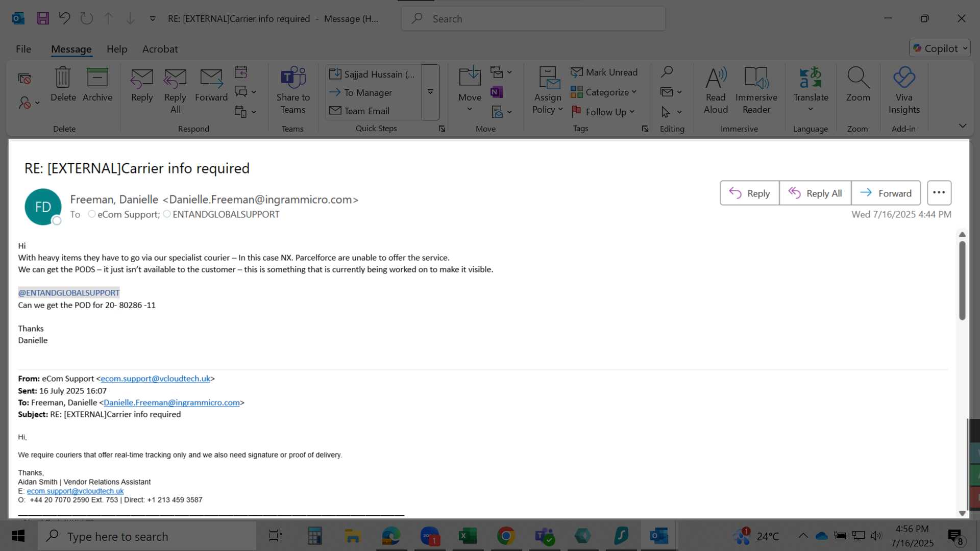Click the ribbon Reply All icon
The height and width of the screenshot is (551, 980).
175,91
